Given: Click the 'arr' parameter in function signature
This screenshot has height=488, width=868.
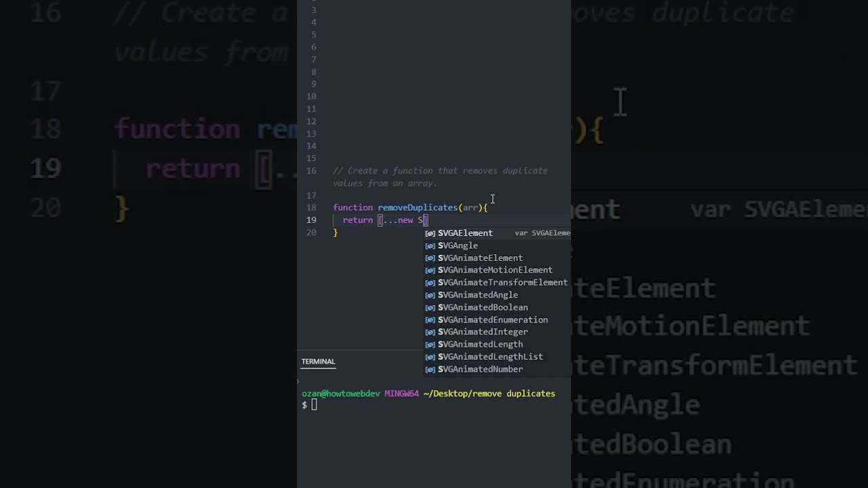Looking at the screenshot, I should pos(470,207).
